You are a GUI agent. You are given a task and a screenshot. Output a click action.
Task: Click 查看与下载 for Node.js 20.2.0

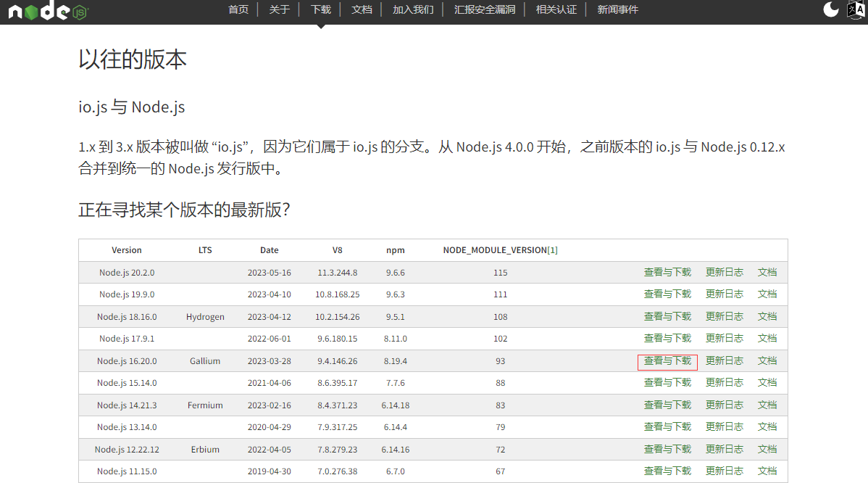(x=667, y=272)
